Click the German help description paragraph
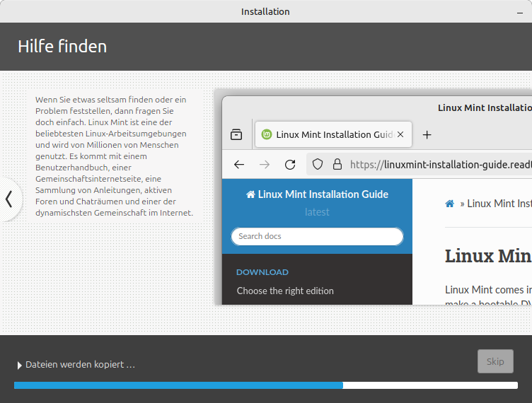This screenshot has height=403, width=532. point(115,156)
